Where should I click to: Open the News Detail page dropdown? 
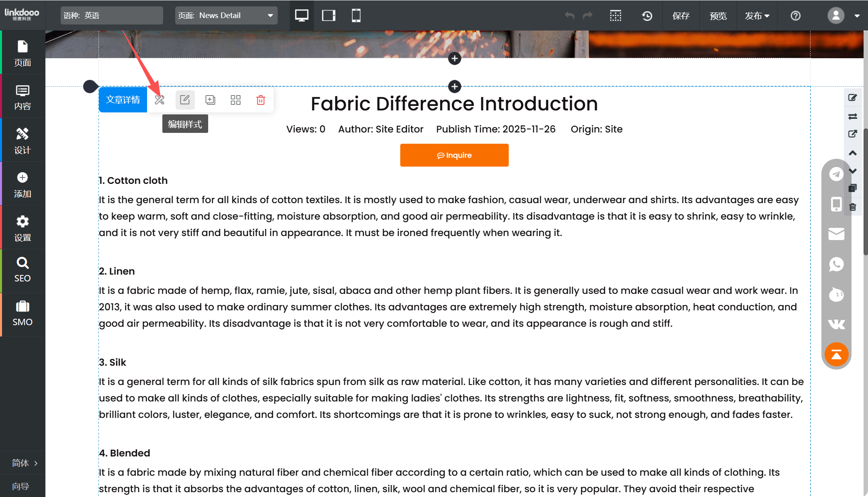[226, 16]
